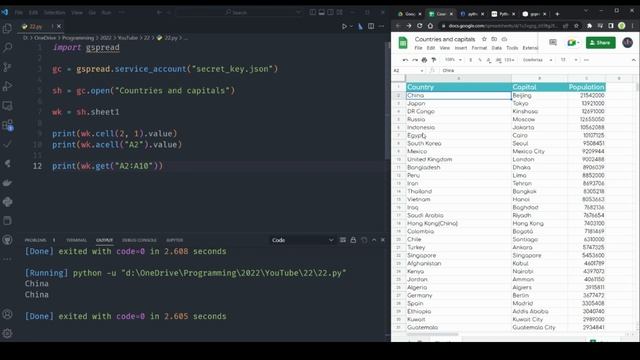
Task: Toggle the output scroll lock
Action: [353, 240]
